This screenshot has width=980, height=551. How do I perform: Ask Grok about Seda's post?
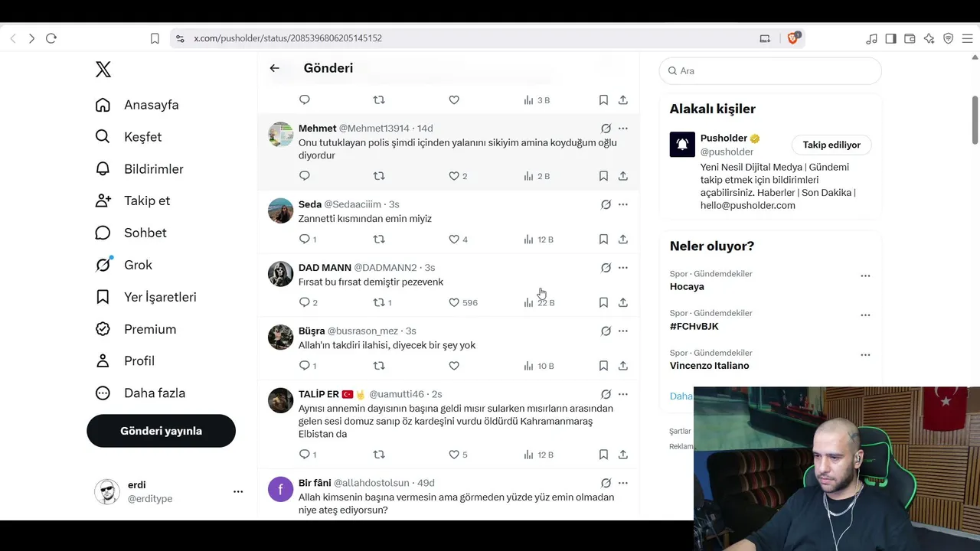606,204
